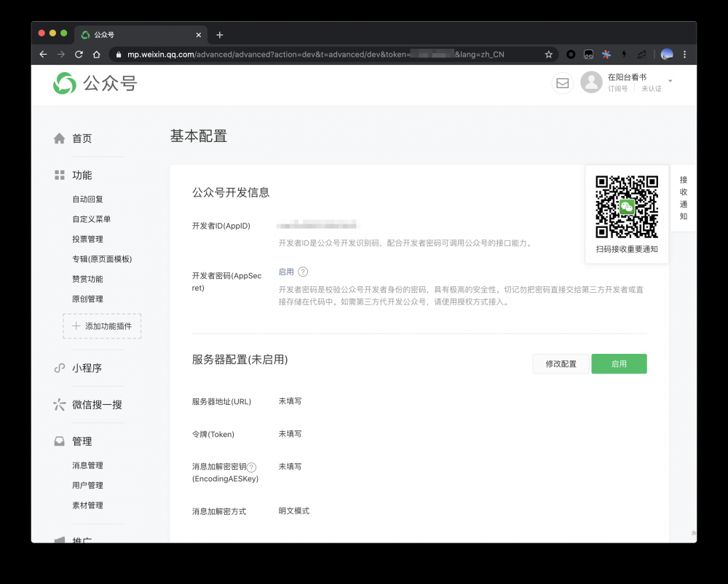Screen dimensions: 728x584
Task: Click 添加功能插件 to add plugins
Action: point(102,325)
